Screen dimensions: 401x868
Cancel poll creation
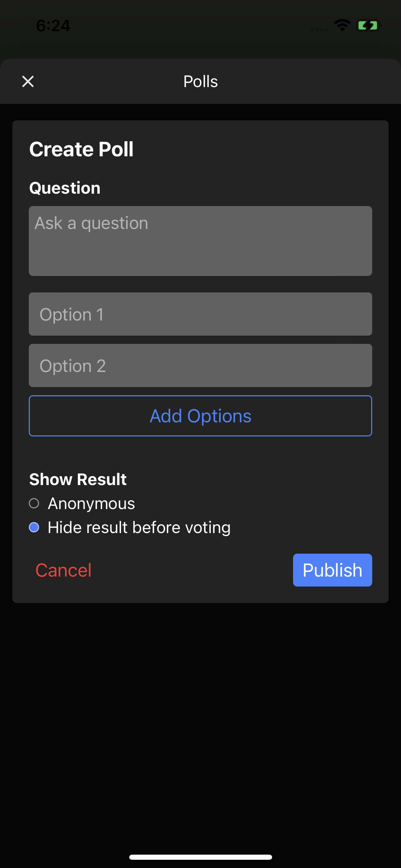point(63,570)
